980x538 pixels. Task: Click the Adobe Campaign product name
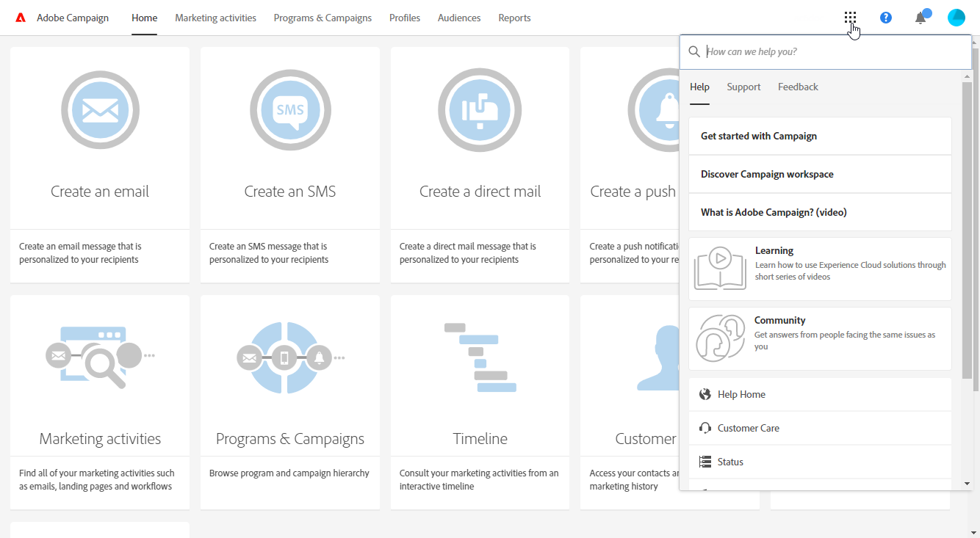tap(73, 18)
